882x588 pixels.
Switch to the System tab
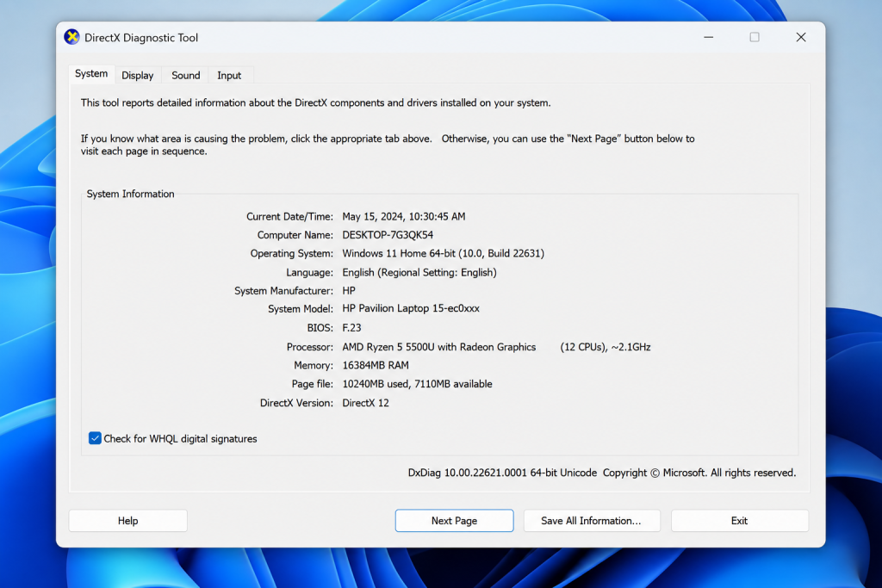pos(91,74)
